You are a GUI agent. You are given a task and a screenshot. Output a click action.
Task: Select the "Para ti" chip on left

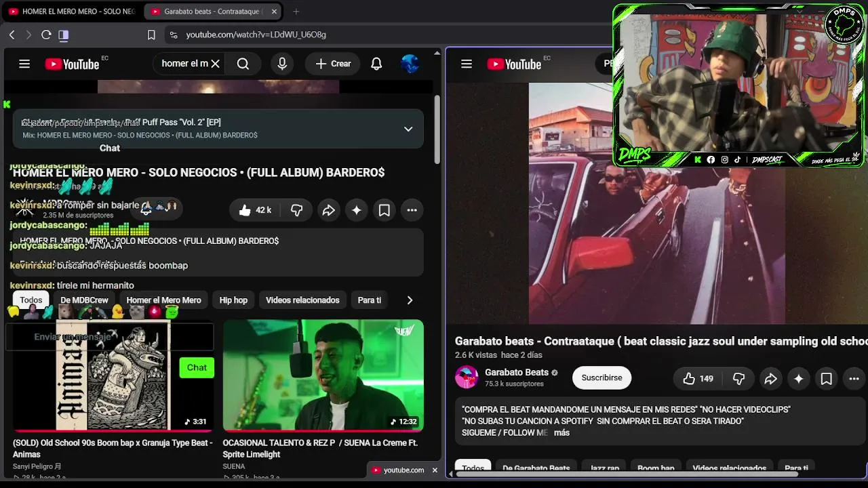click(x=369, y=300)
